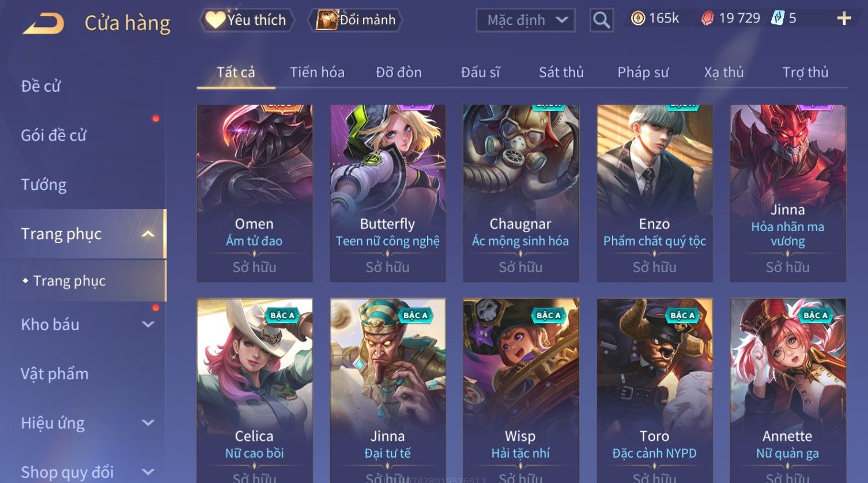The width and height of the screenshot is (868, 483).
Task: Open the Mặc định sort dropdown
Action: coord(525,20)
